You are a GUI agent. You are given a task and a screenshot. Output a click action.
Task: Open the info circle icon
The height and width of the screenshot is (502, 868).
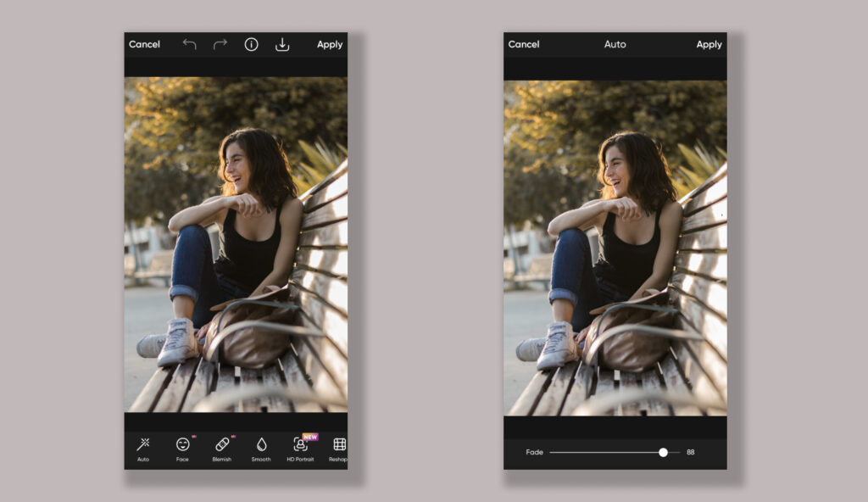(x=252, y=44)
